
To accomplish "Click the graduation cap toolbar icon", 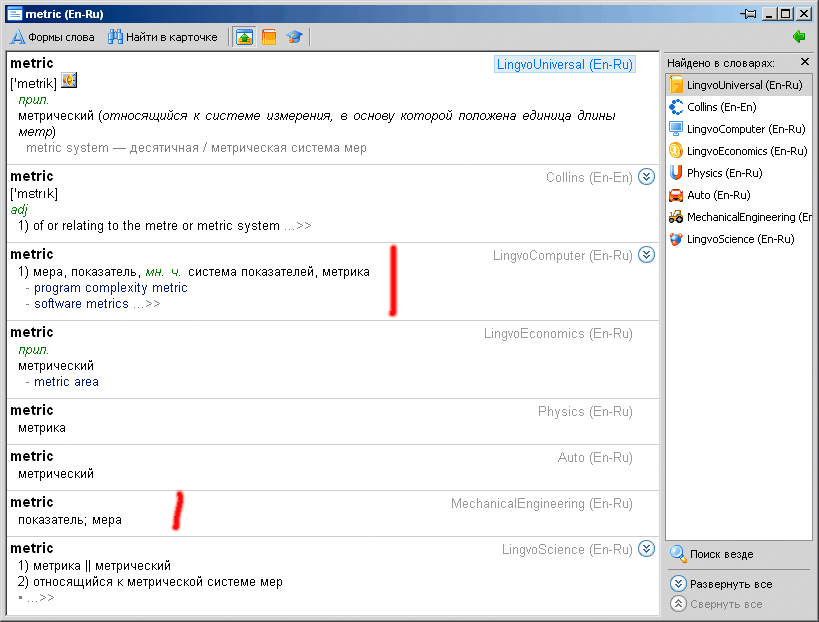I will pyautogui.click(x=294, y=37).
